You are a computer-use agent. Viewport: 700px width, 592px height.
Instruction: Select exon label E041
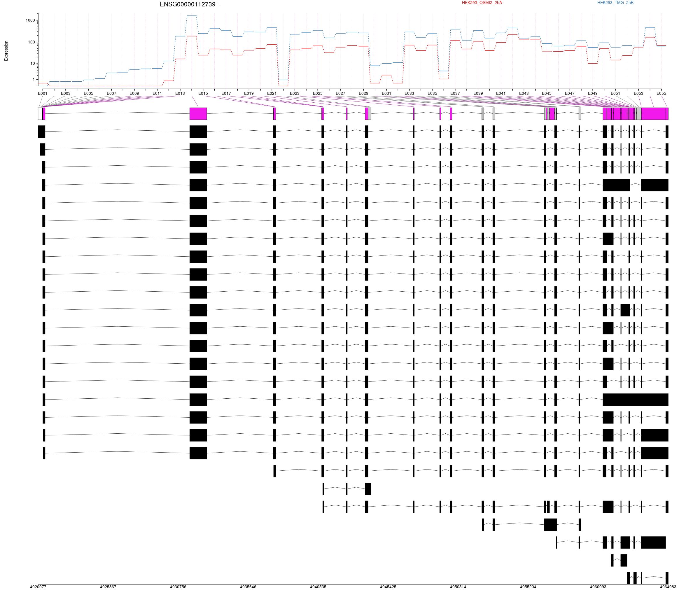(501, 93)
